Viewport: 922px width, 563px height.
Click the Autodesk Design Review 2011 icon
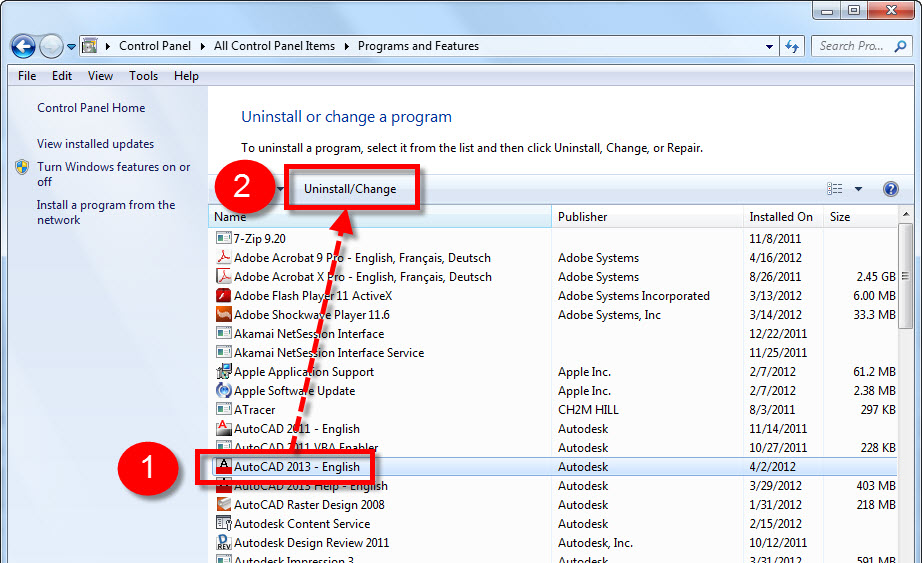(x=224, y=543)
